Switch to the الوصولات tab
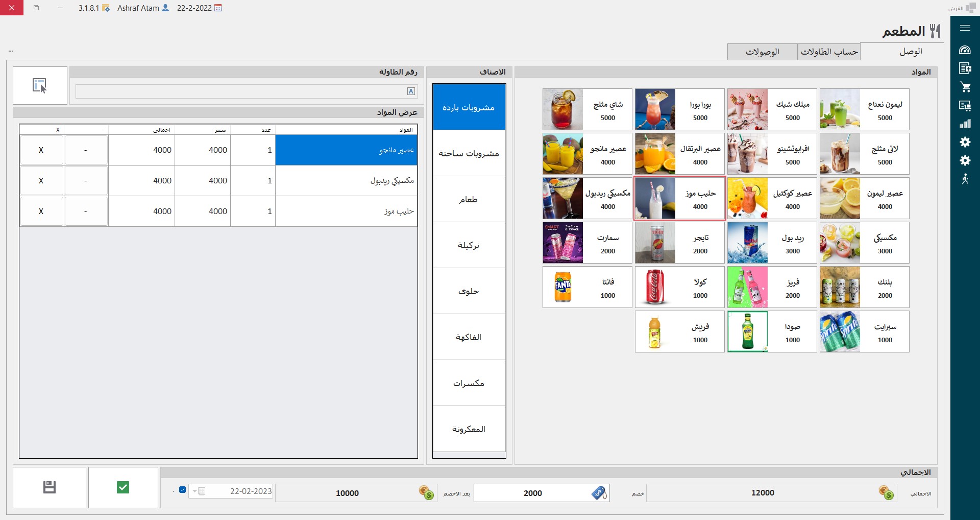The image size is (980, 520). point(762,52)
